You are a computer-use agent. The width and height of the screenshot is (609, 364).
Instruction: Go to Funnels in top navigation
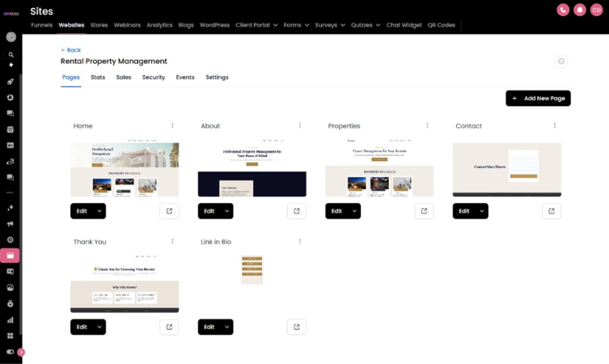pos(42,25)
